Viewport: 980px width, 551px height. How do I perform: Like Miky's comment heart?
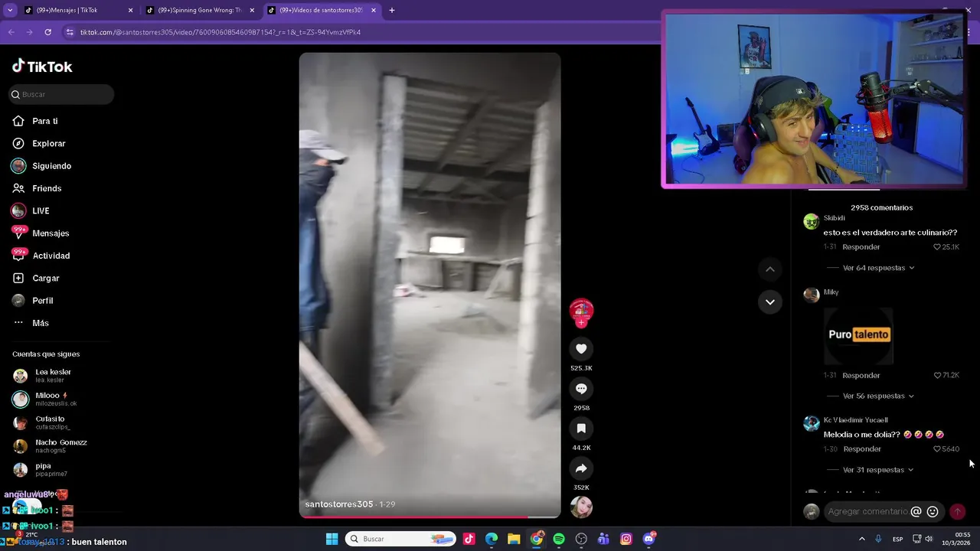tap(936, 376)
